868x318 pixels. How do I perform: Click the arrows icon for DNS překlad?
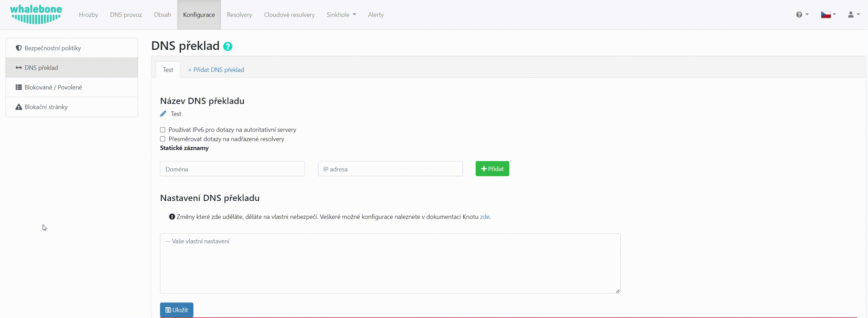click(19, 68)
